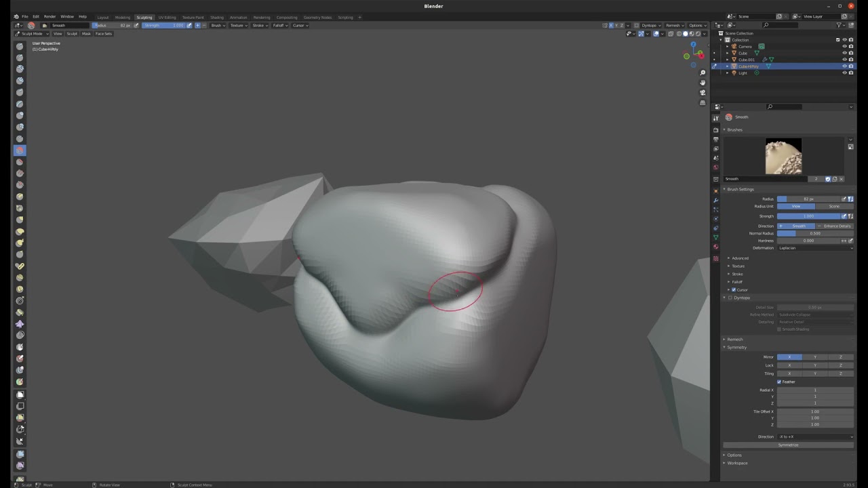Click Tiling Z button in Symmetry

click(841, 373)
